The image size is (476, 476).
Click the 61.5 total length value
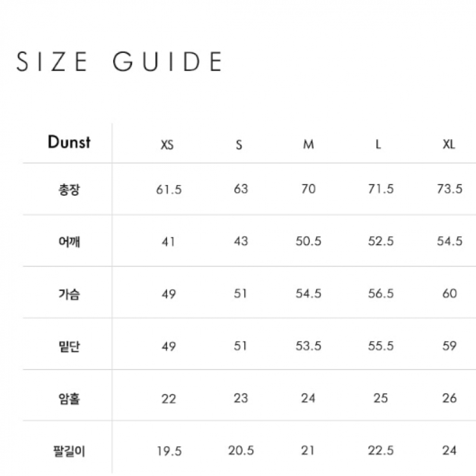tap(169, 190)
